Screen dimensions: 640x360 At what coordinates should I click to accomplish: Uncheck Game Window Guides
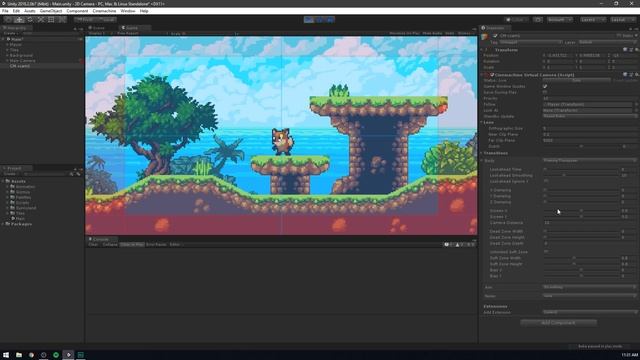click(x=545, y=87)
